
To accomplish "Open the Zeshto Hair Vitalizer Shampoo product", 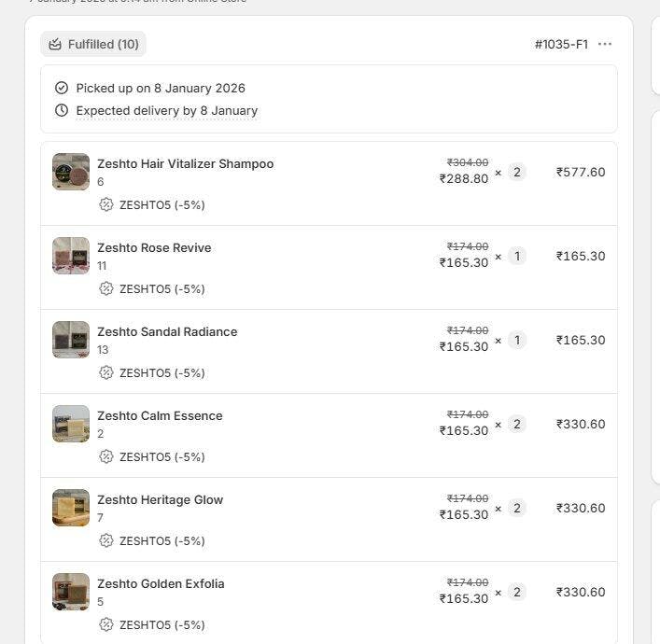I will point(185,163).
